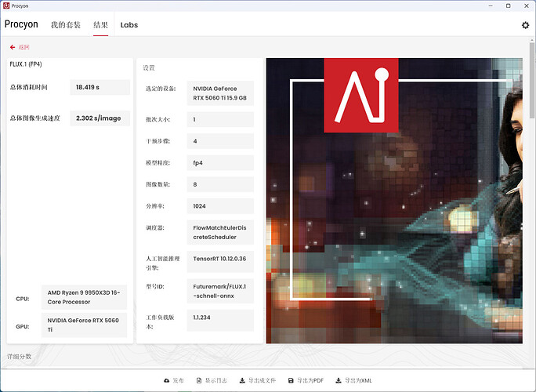536x392 pixels.
Task: Select the 结果 tab
Action: point(100,25)
